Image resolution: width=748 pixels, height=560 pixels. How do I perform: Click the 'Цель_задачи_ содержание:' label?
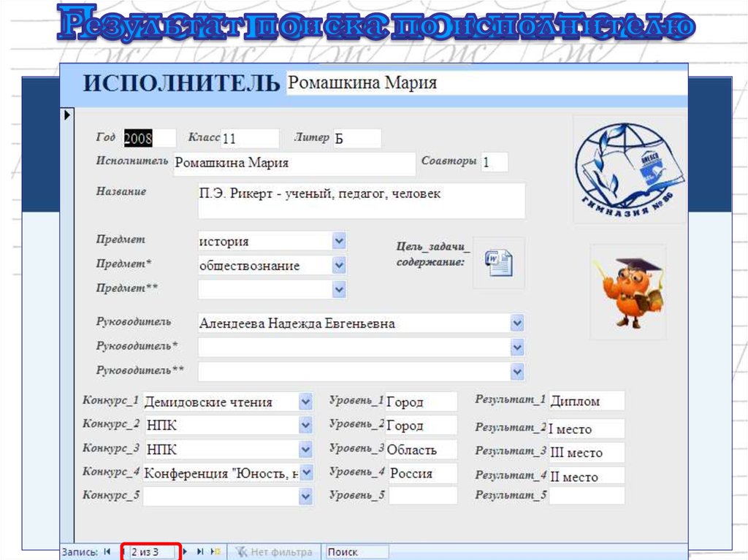432,254
